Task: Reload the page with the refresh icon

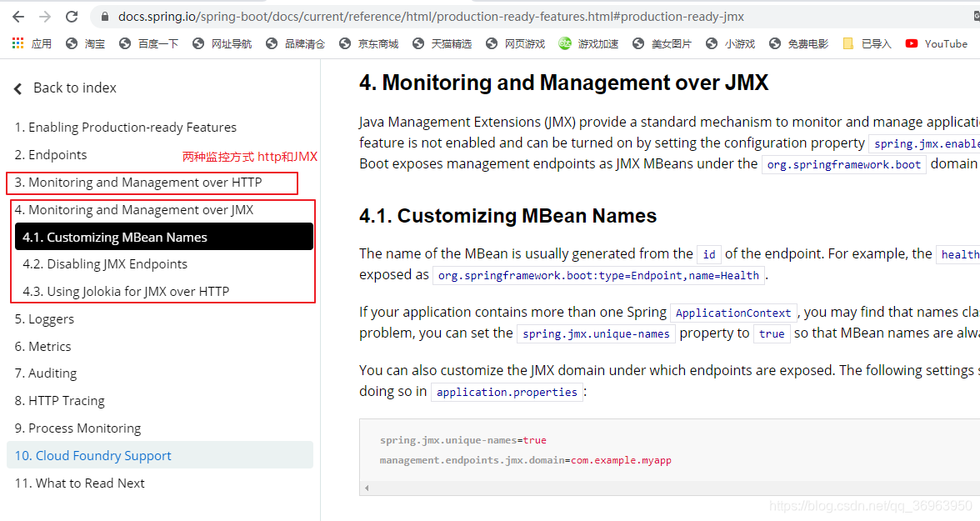Action: (x=72, y=17)
